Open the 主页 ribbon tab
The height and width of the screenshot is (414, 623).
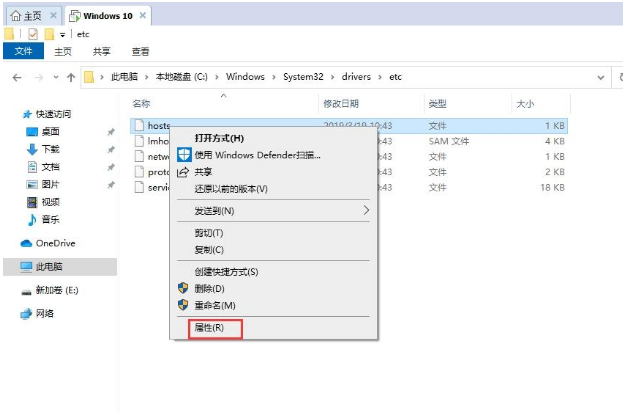[63, 51]
